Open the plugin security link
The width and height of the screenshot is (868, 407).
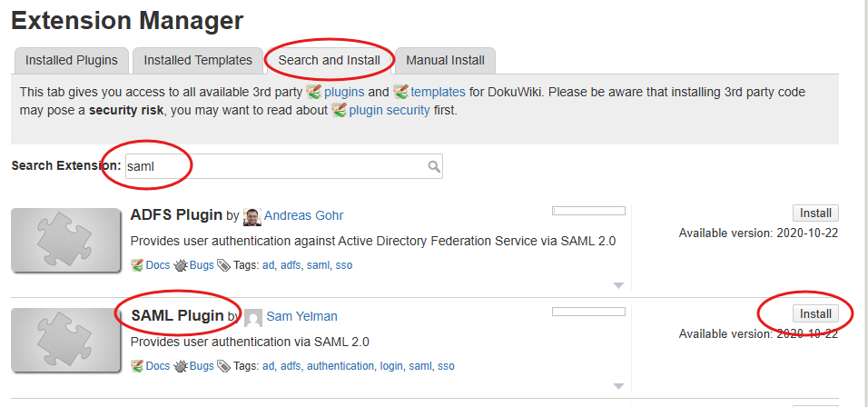click(x=390, y=110)
